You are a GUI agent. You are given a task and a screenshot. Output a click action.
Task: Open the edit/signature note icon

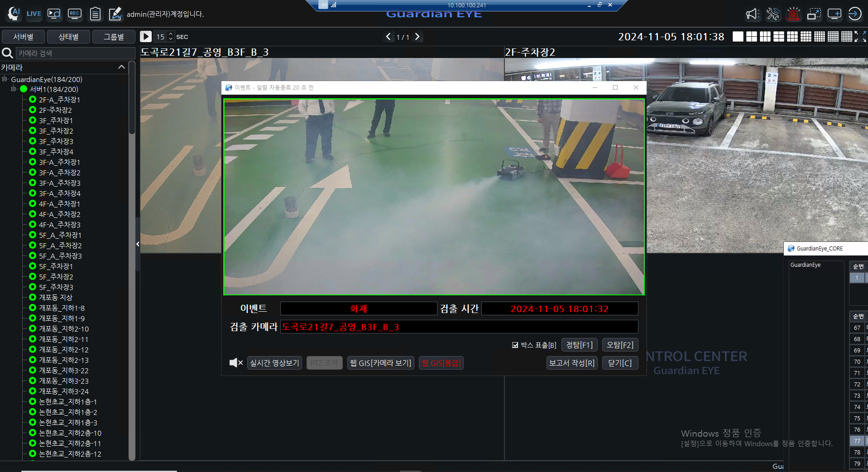click(x=115, y=14)
